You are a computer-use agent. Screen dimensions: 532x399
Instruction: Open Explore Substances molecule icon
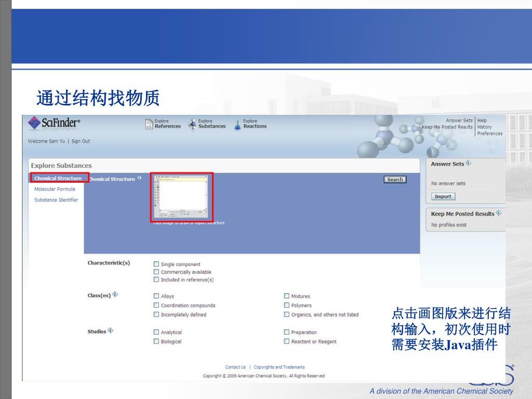(x=193, y=124)
